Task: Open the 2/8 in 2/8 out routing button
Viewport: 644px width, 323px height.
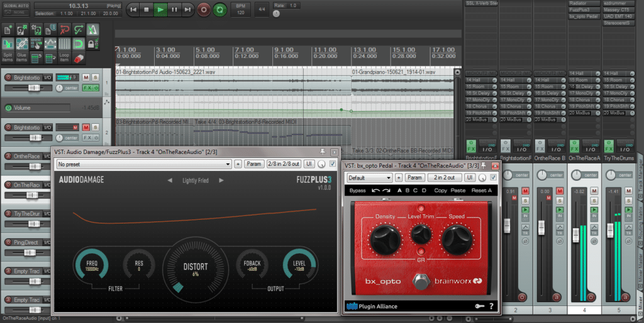Action: point(284,164)
